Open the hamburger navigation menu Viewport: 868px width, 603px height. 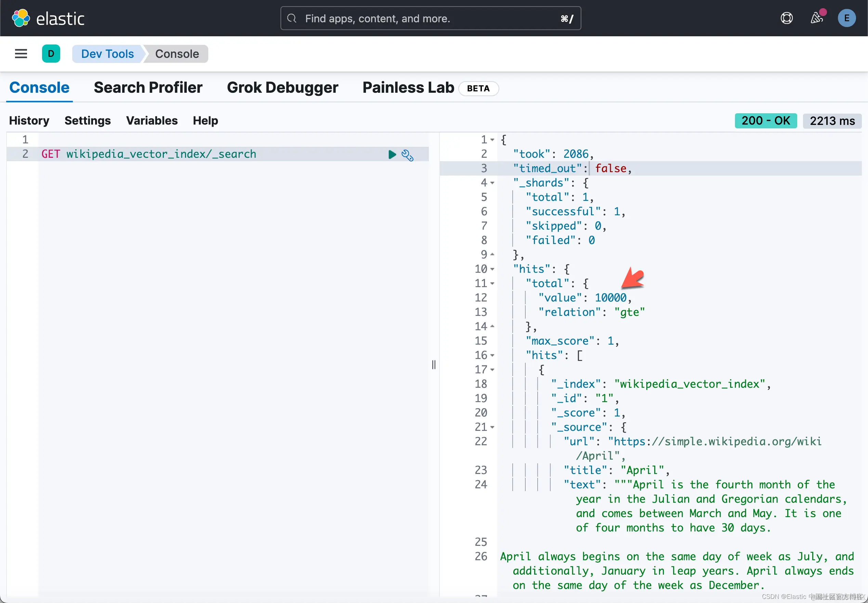point(21,54)
